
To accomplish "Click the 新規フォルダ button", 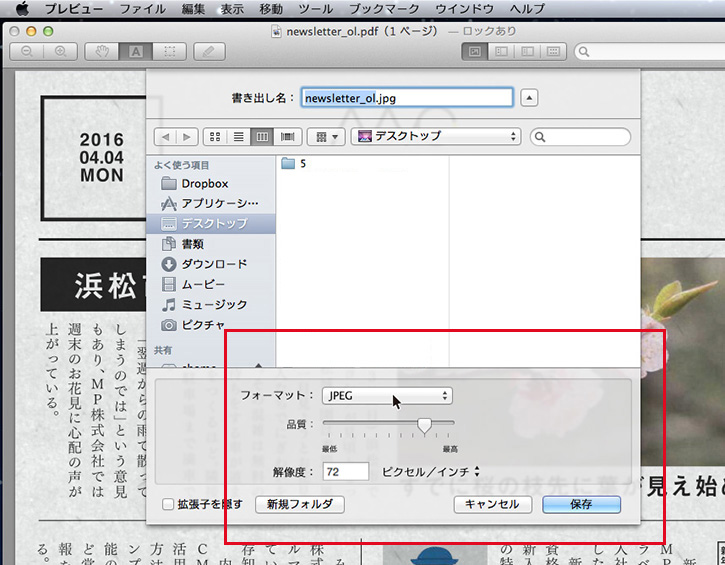I will coord(300,504).
